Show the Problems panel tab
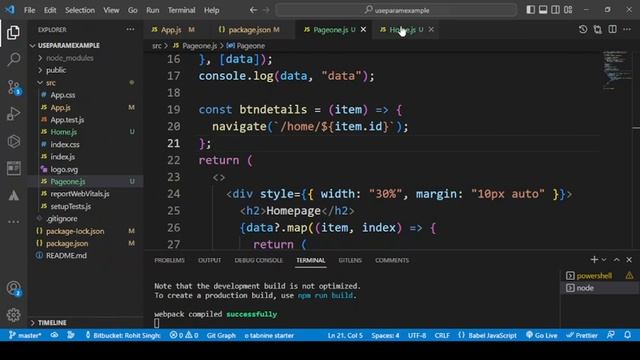 pos(169,260)
